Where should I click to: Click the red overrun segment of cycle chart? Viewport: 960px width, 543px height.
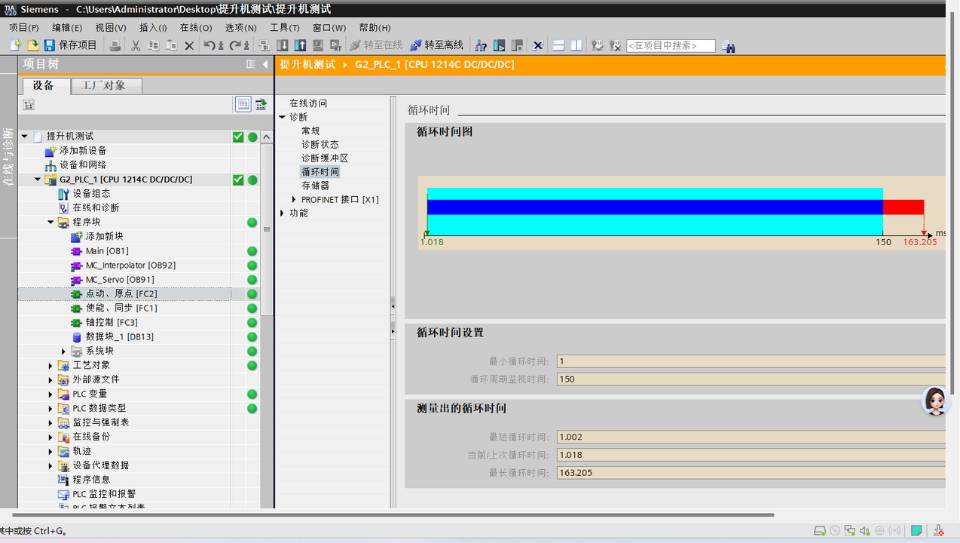pos(903,207)
